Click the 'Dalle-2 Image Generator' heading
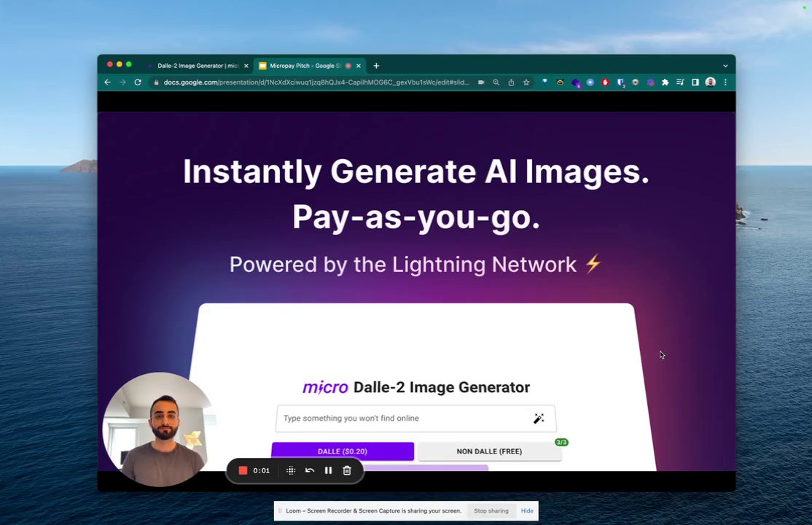Screen dimensions: 812x525 [441, 387]
